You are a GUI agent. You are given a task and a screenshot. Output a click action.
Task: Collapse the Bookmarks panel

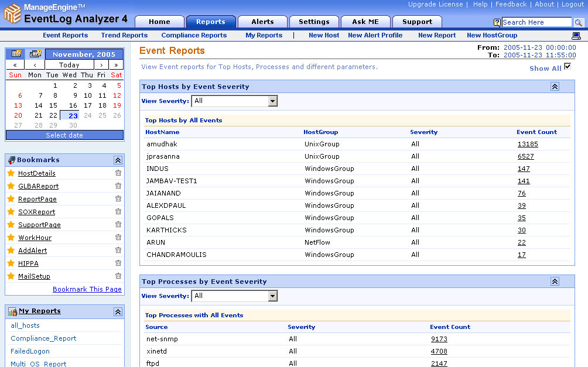(x=118, y=160)
